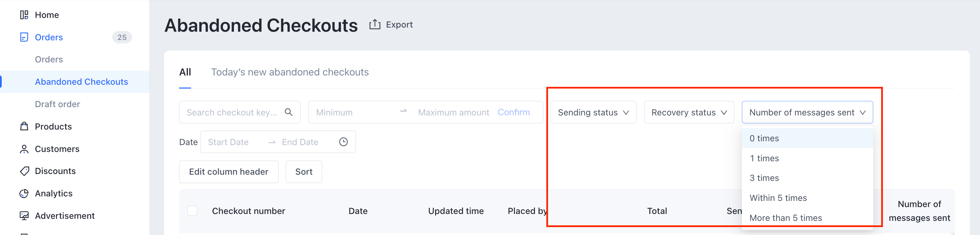Image resolution: width=980 pixels, height=235 pixels.
Task: Click the search magnifier icon
Action: (x=289, y=112)
